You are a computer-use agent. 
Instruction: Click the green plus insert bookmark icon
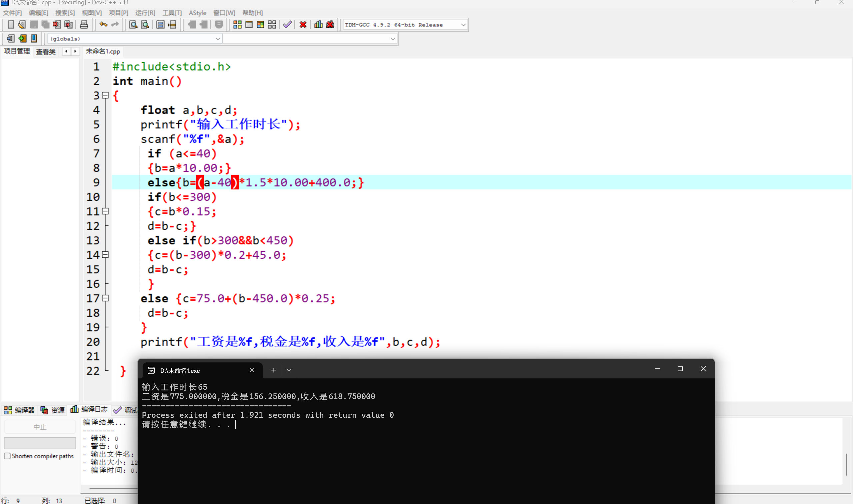pyautogui.click(x=22, y=38)
